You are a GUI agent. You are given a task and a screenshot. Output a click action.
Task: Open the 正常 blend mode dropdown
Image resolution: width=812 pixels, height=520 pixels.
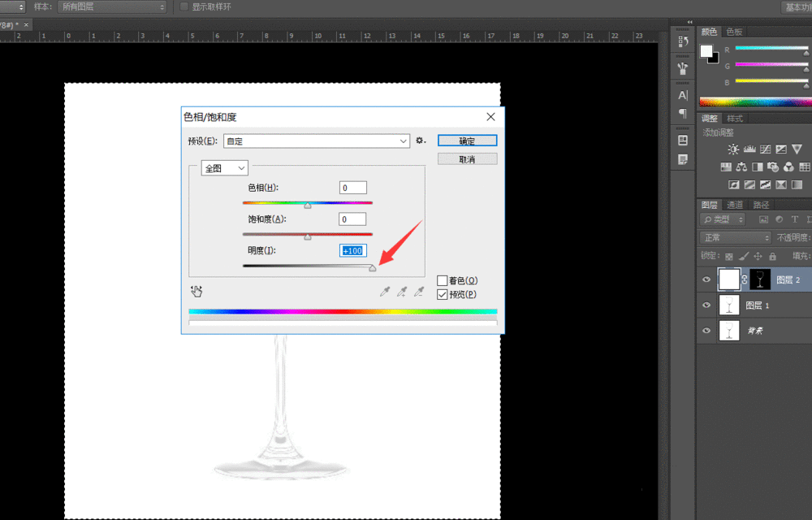[735, 236]
